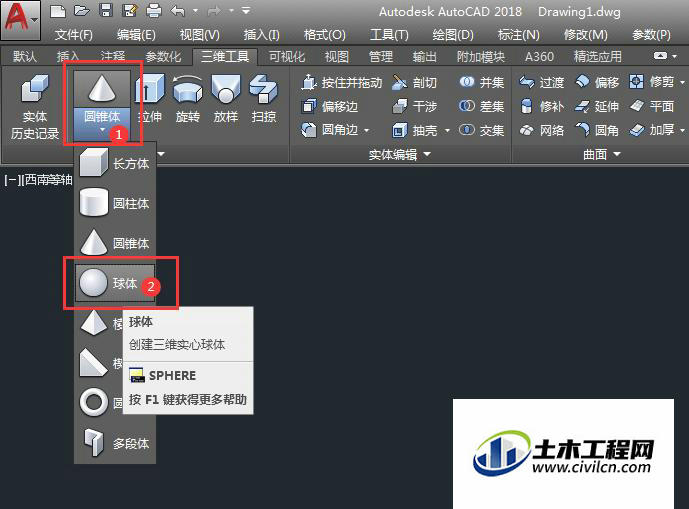The image size is (689, 509).
Task: Click the 干涉 interference tool
Action: pos(414,106)
